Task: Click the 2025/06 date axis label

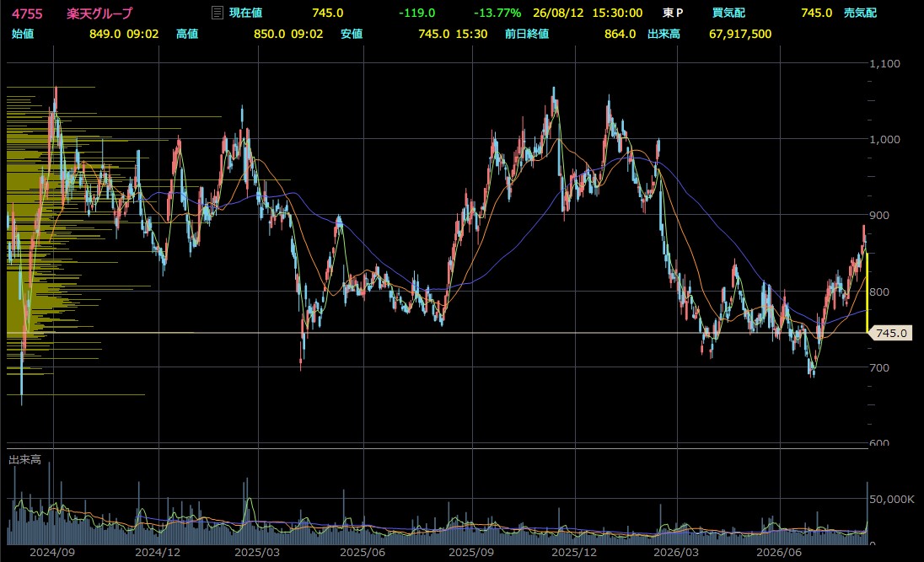Action: click(x=363, y=553)
